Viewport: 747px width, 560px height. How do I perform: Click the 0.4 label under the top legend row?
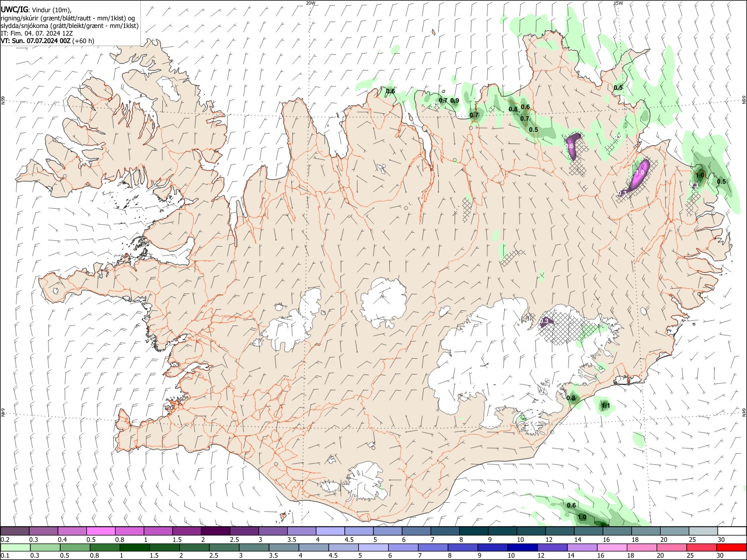(62, 540)
